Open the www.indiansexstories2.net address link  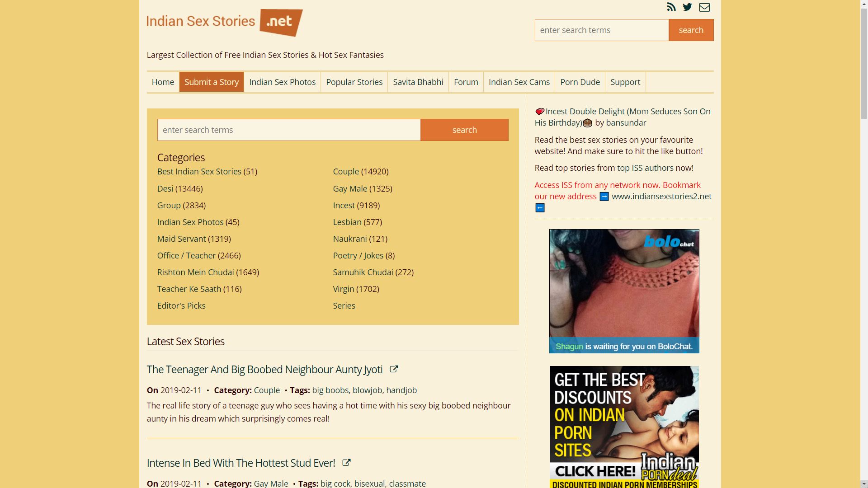tap(661, 196)
